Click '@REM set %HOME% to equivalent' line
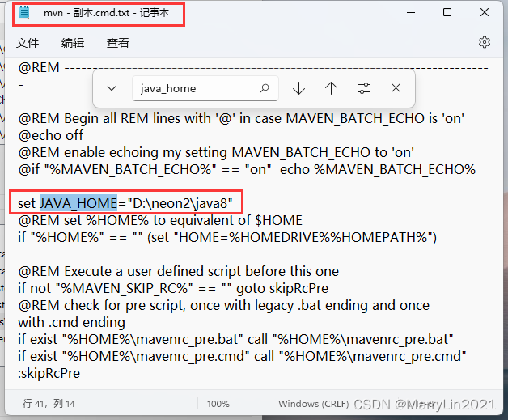Viewport: 508px width, 420px height. click(x=160, y=220)
